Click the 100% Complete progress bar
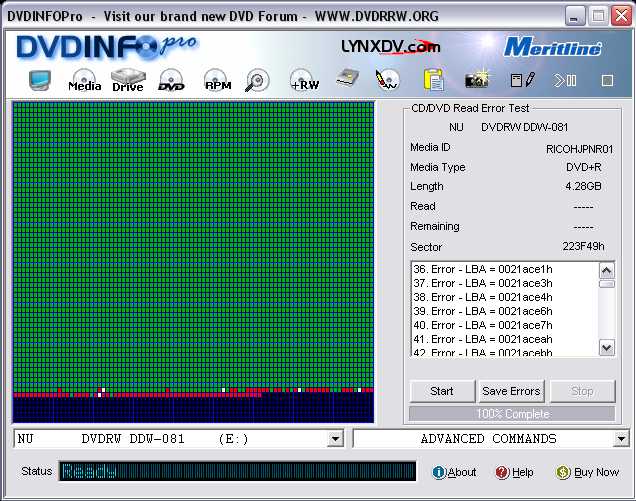 pyautogui.click(x=512, y=414)
